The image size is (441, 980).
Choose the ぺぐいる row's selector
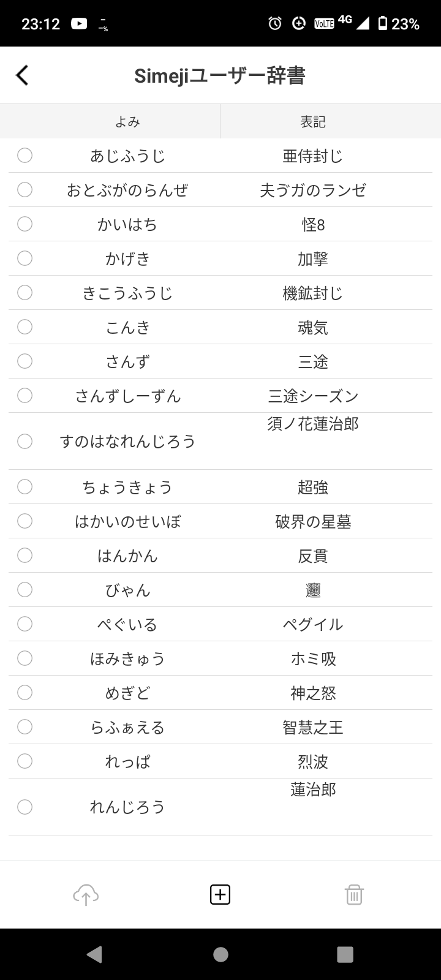[x=24, y=624]
